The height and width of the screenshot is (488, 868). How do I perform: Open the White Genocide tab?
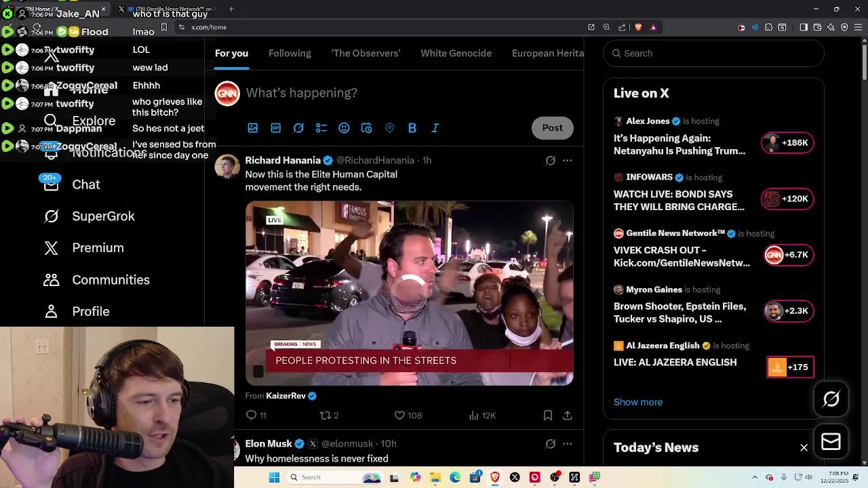[x=456, y=54]
